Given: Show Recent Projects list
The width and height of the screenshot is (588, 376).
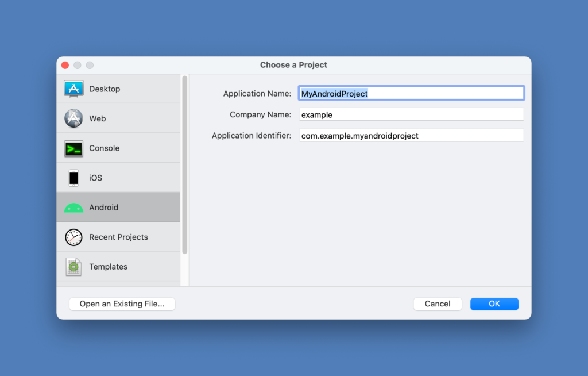Looking at the screenshot, I should pyautogui.click(x=118, y=237).
